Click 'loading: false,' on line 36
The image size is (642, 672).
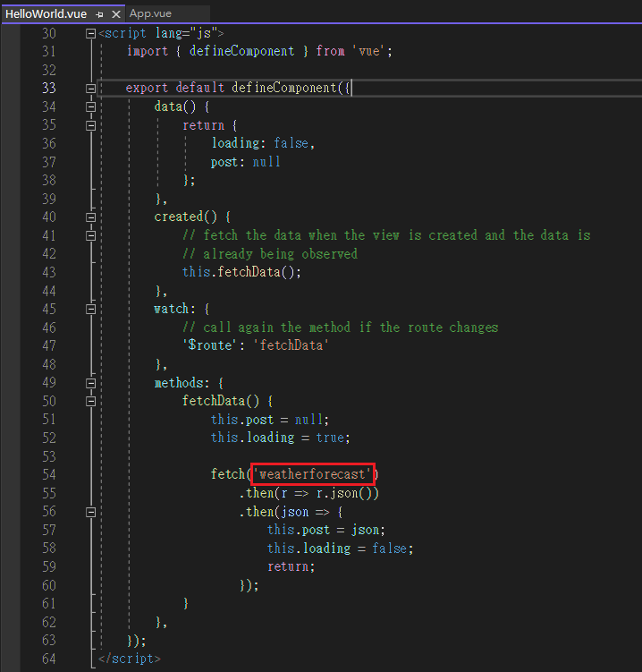(263, 143)
